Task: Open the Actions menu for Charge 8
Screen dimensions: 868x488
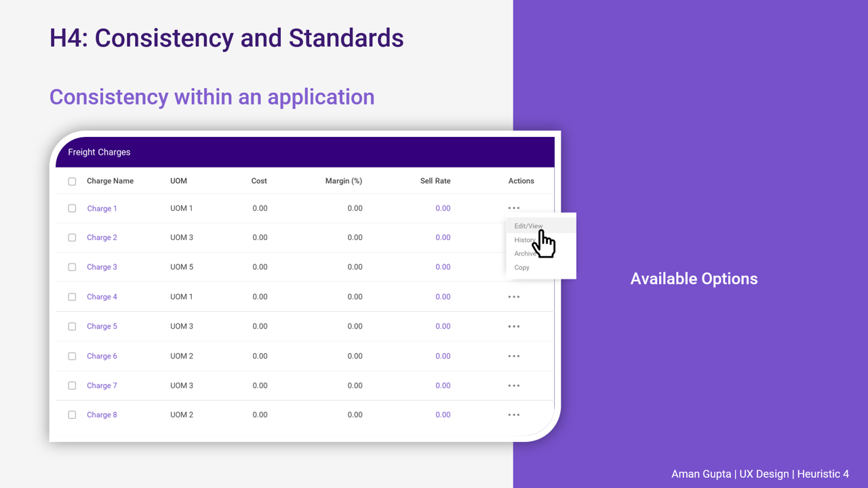Action: coord(513,414)
